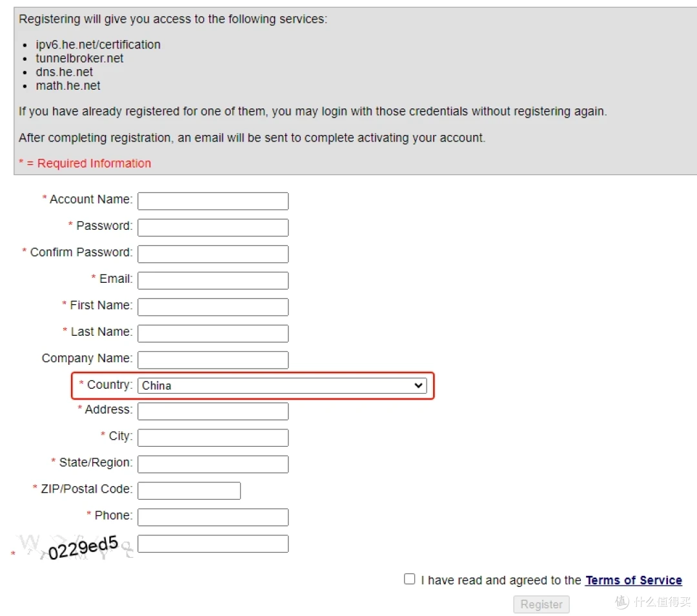
Task: Click the State/Region field
Action: 213,464
